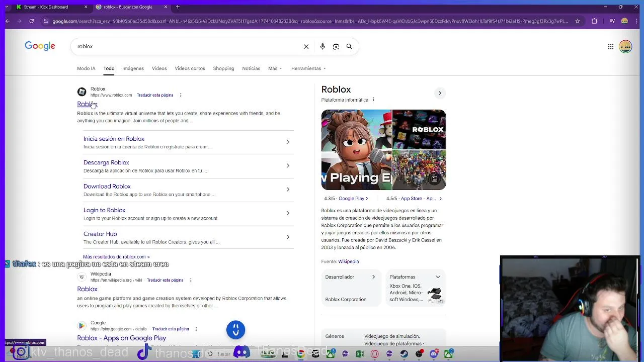
Task: Go back to previous page
Action: (x=7, y=21)
